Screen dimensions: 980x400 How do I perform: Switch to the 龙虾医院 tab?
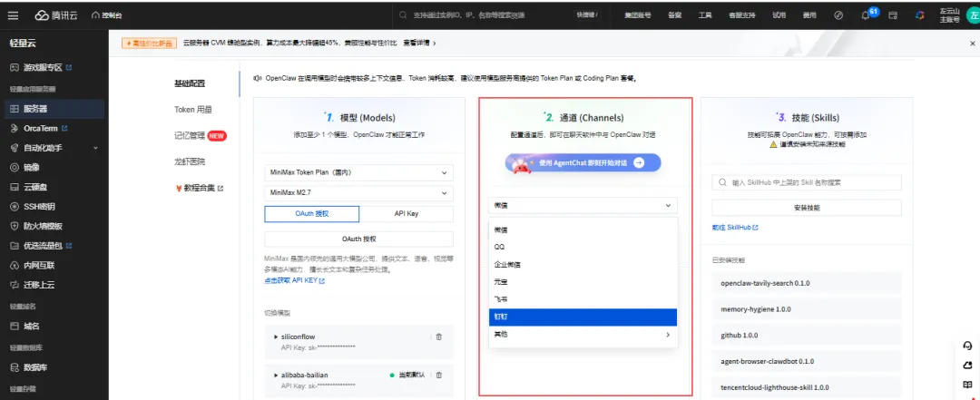click(190, 161)
